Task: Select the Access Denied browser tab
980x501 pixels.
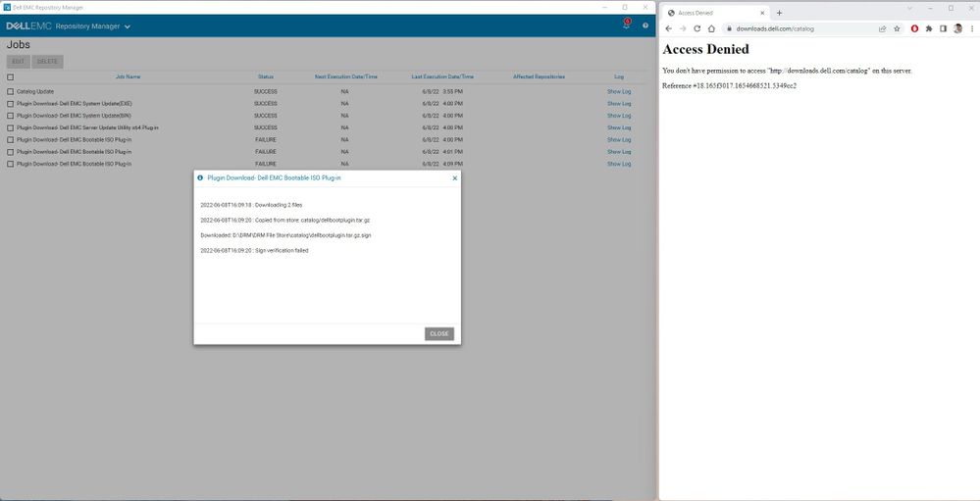Action: click(716, 13)
